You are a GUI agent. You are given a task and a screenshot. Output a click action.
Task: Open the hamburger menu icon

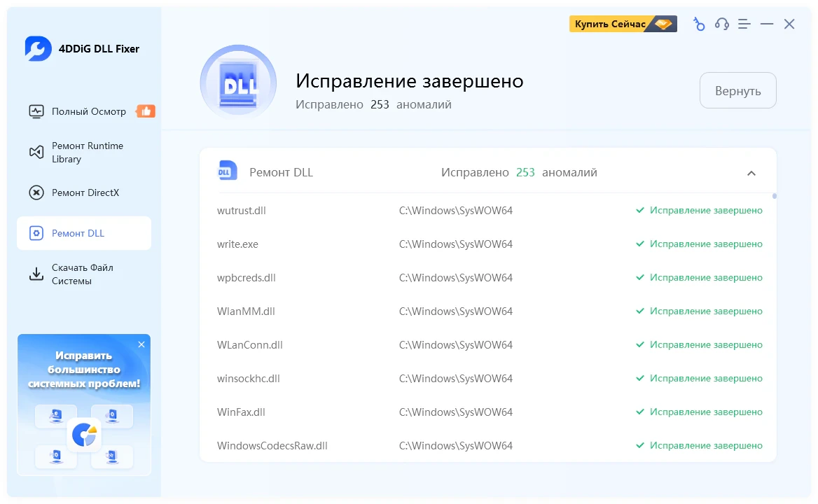(744, 24)
